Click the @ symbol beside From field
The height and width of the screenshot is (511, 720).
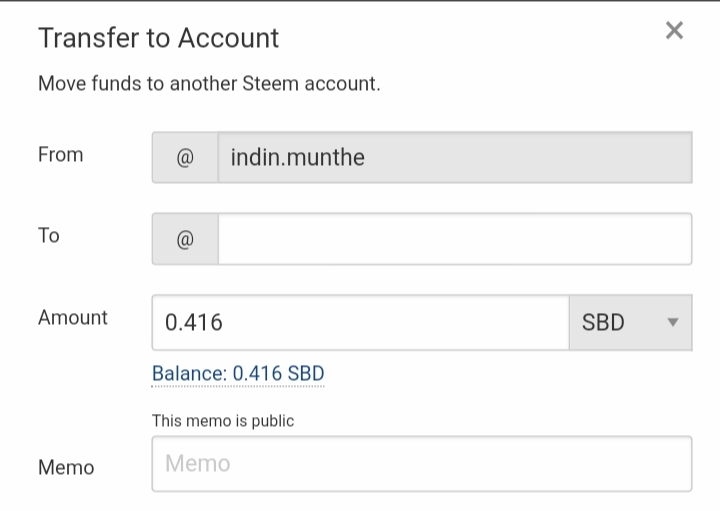tap(185, 158)
